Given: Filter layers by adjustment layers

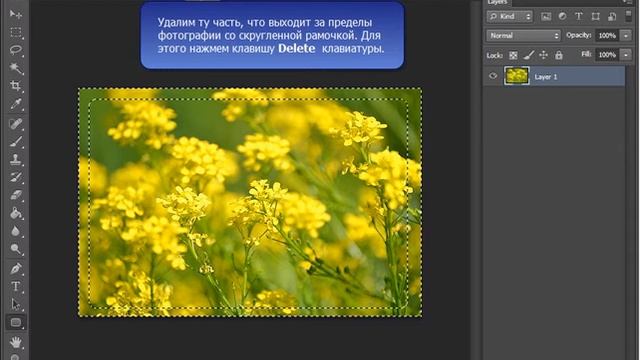Looking at the screenshot, I should [562, 16].
